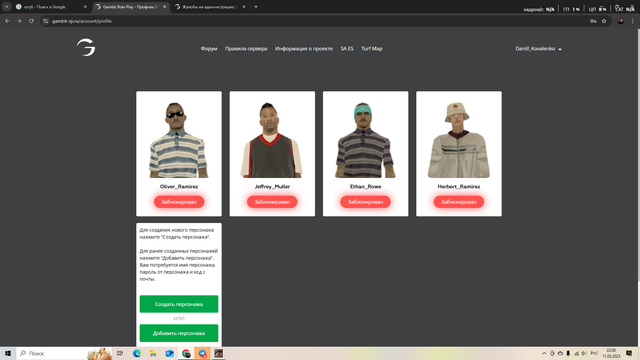Open the orange Telegram taskbar icon

(x=202, y=353)
